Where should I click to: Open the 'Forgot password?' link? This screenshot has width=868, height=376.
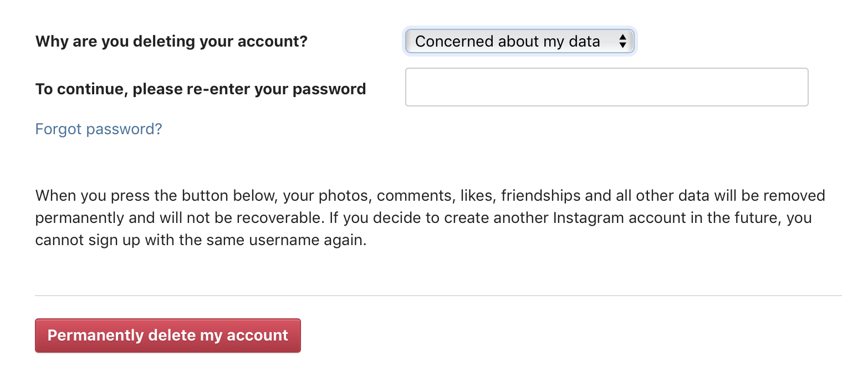[99, 129]
